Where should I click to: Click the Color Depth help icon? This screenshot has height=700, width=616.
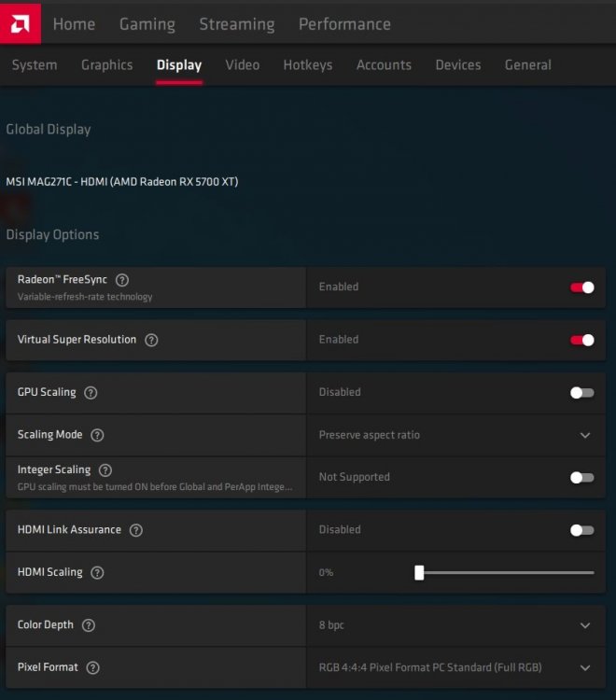[x=90, y=625]
